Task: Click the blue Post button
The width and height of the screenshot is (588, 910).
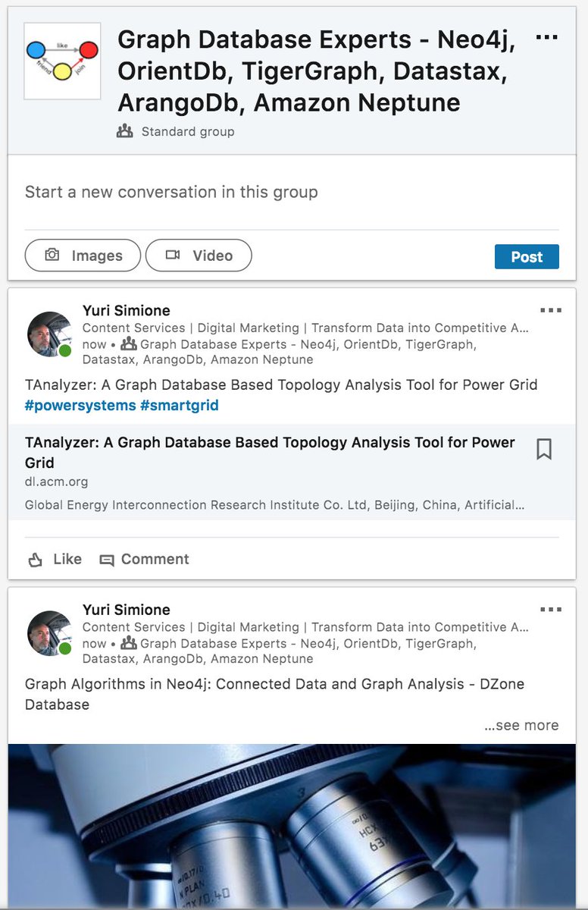Action: click(527, 256)
